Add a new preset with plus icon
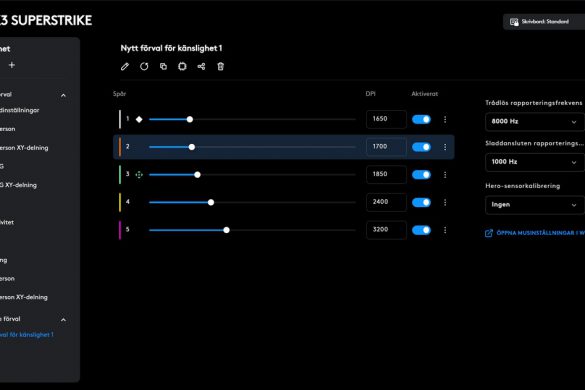 (12, 65)
